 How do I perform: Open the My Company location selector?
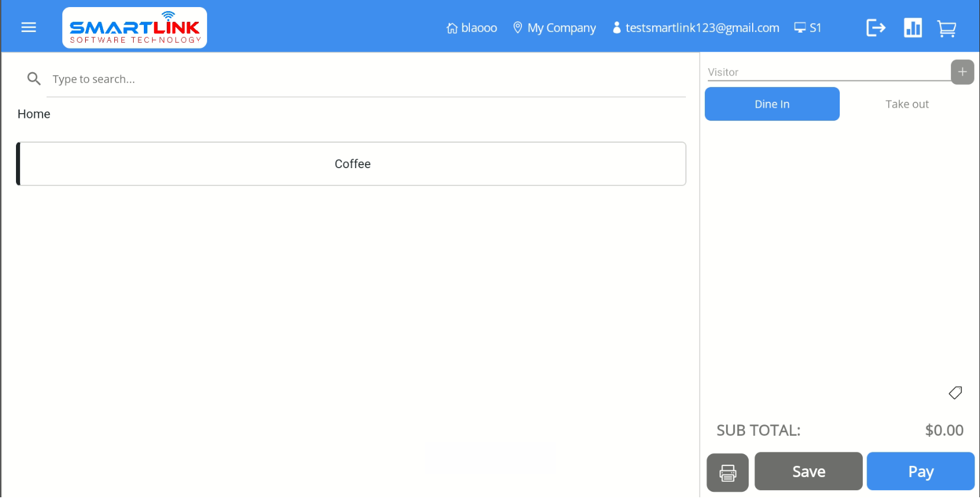(555, 28)
